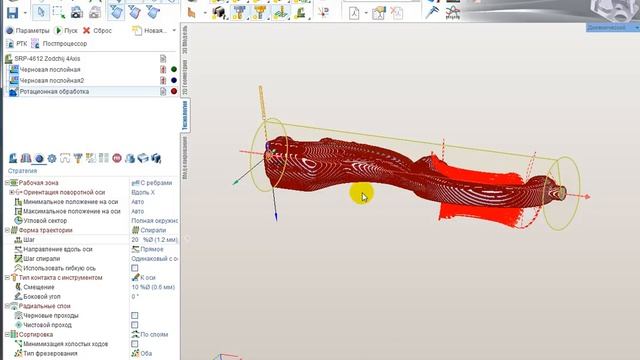Toggle 'Минимизация холостых ходов' checkbox
The image size is (640, 360).
(135, 344)
